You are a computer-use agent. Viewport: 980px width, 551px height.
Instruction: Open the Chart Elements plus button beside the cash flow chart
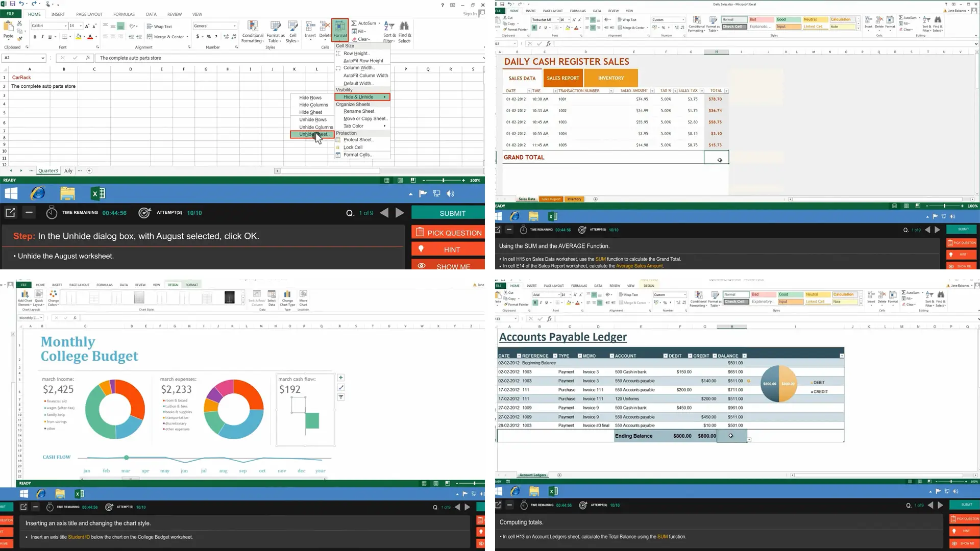pos(341,378)
